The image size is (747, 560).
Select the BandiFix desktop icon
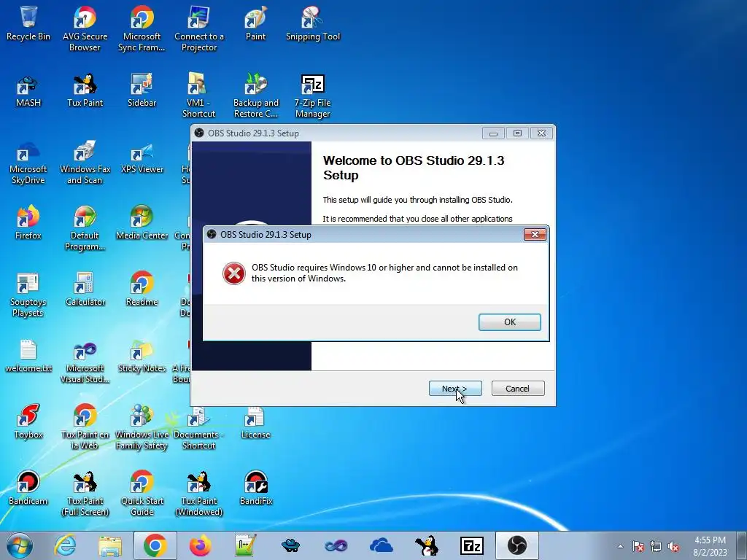(x=256, y=488)
